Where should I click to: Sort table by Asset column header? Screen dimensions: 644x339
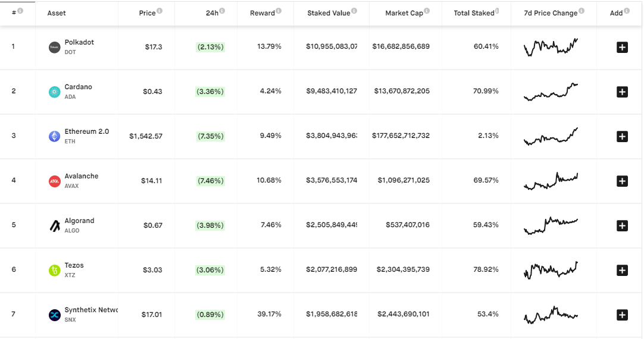point(57,13)
